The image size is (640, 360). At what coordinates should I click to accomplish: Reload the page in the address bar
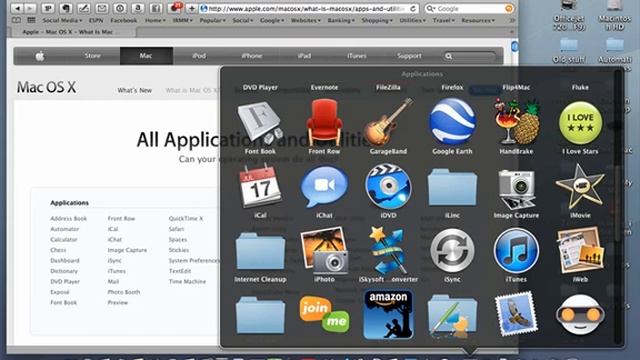[x=413, y=9]
